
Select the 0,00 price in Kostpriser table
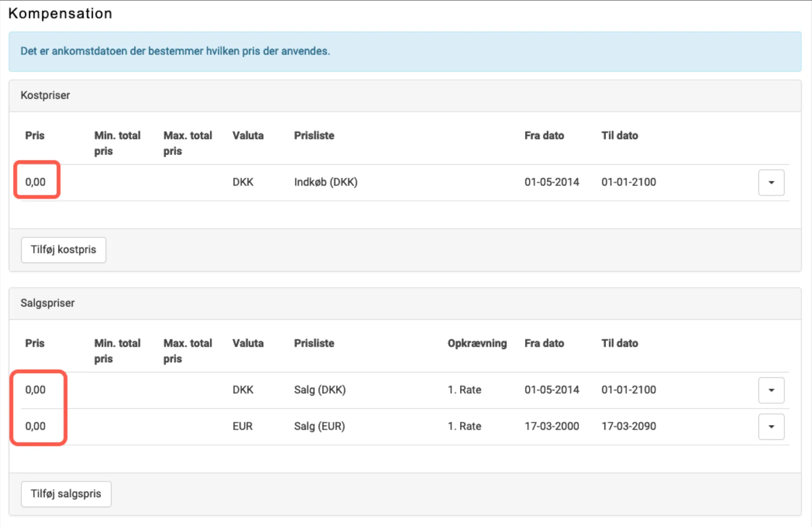[36, 182]
